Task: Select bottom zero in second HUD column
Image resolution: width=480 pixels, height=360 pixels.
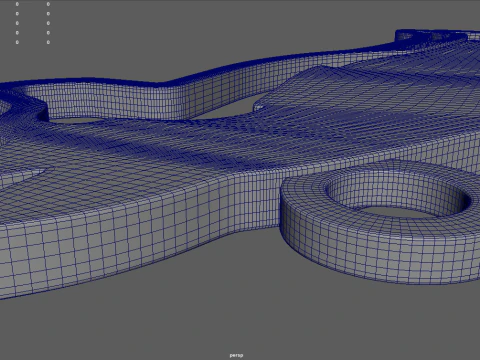Action: click(48, 42)
